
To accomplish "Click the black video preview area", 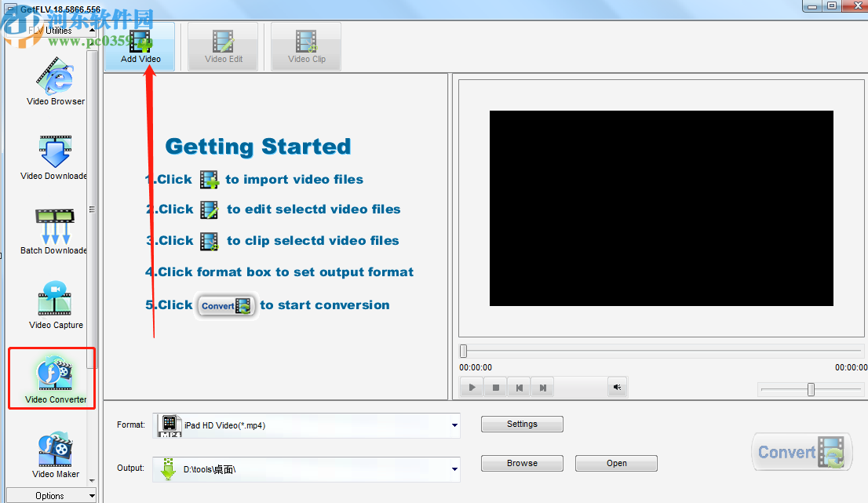I will coord(661,208).
